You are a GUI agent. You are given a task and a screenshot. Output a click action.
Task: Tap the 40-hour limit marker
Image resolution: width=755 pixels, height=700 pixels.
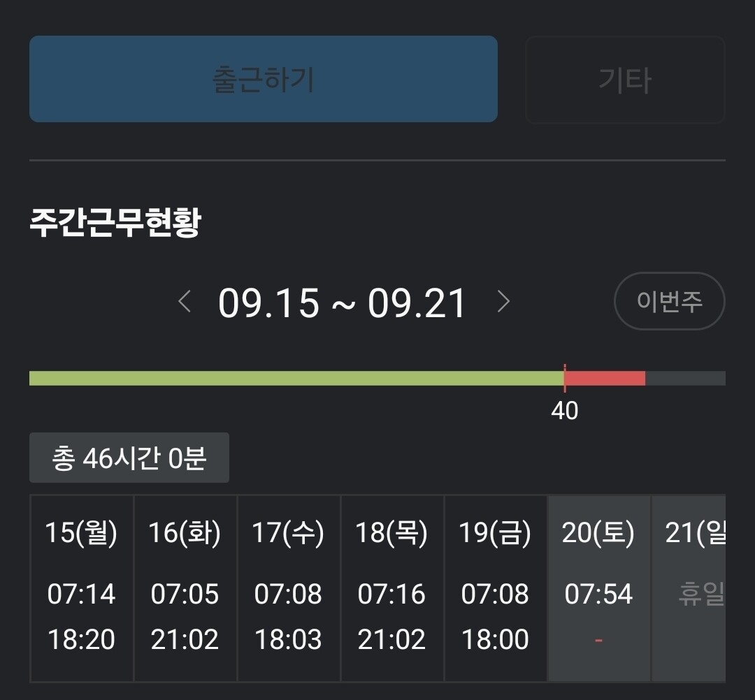[564, 410]
